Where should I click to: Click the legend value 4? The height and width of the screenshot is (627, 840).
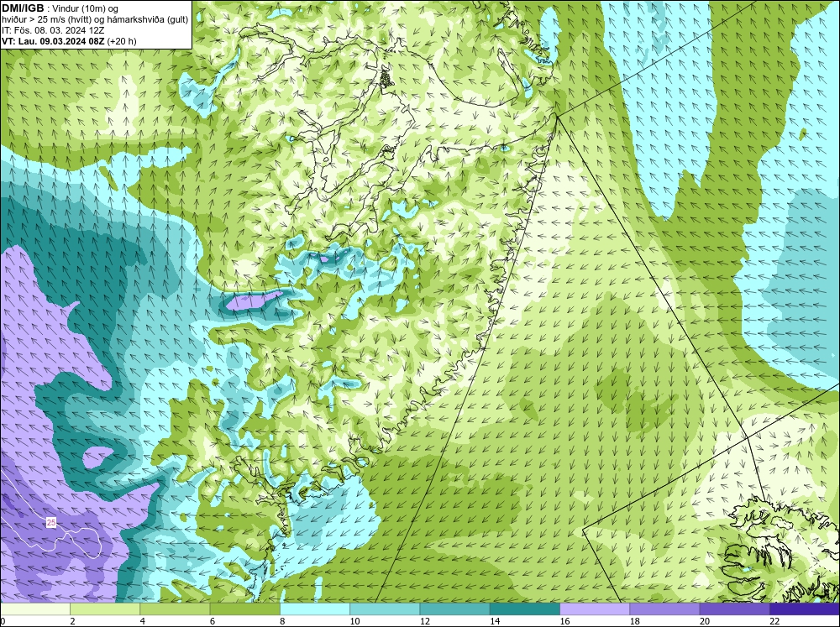pyautogui.click(x=143, y=621)
